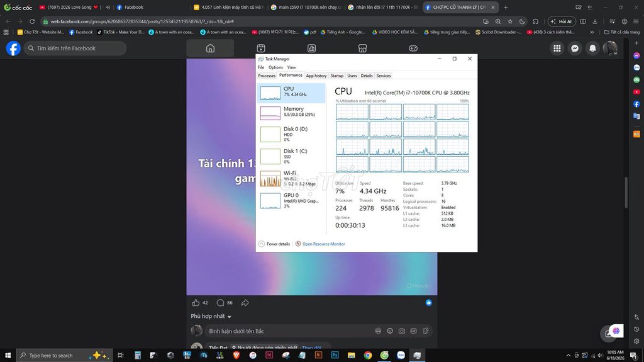Select Memory in Task Manager sidebar
The height and width of the screenshot is (362, 644).
click(x=291, y=112)
